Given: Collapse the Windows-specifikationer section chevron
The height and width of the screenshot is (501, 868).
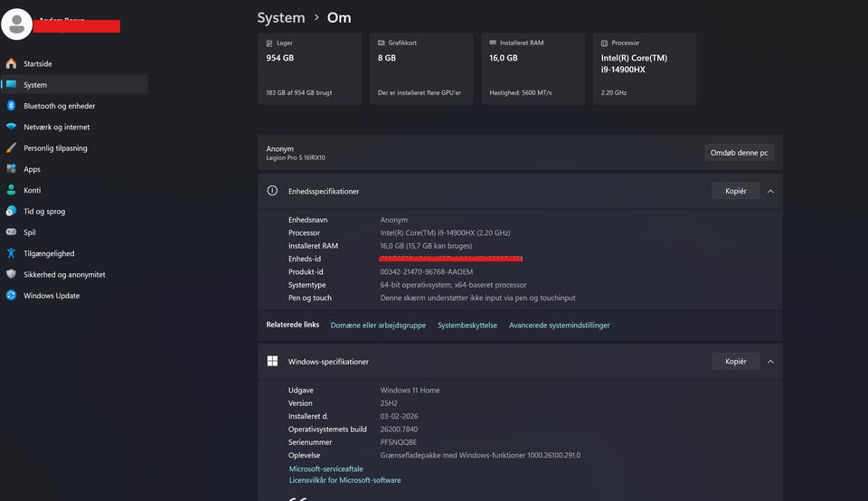Looking at the screenshot, I should point(770,362).
